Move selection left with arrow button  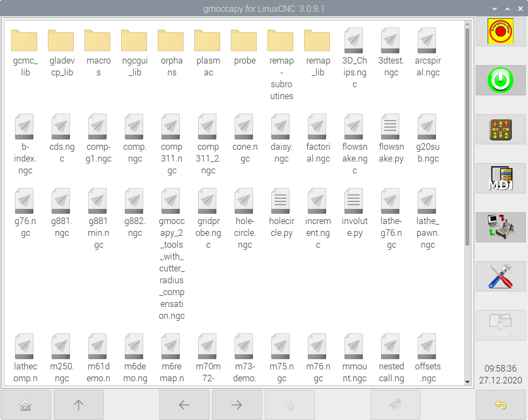[x=184, y=405]
